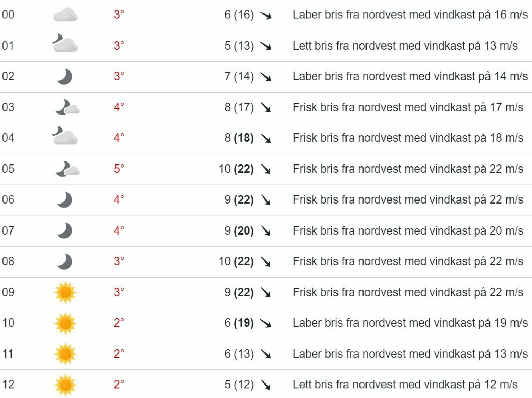Screen dimensions: 532x398
Task: Click the partly cloudy night icon at 03
Action: click(x=67, y=107)
